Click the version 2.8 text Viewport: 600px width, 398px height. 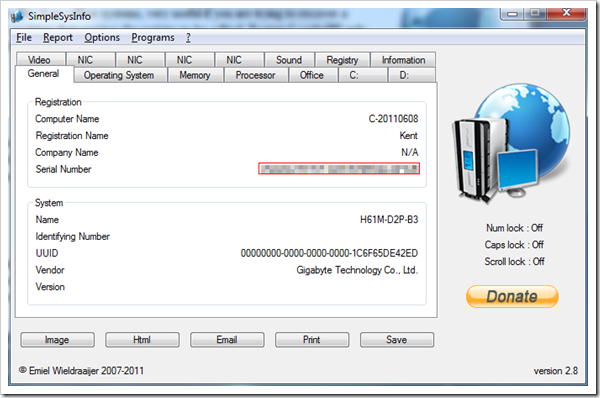(x=556, y=371)
